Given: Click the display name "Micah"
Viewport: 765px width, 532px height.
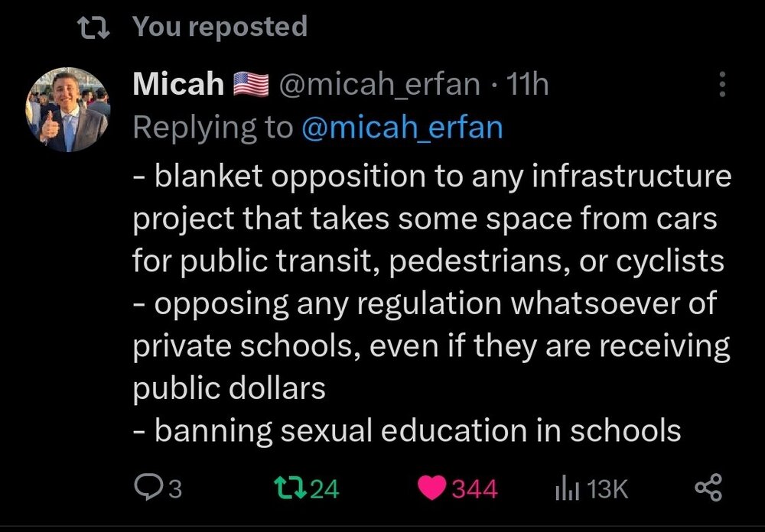Looking at the screenshot, I should coord(177,84).
